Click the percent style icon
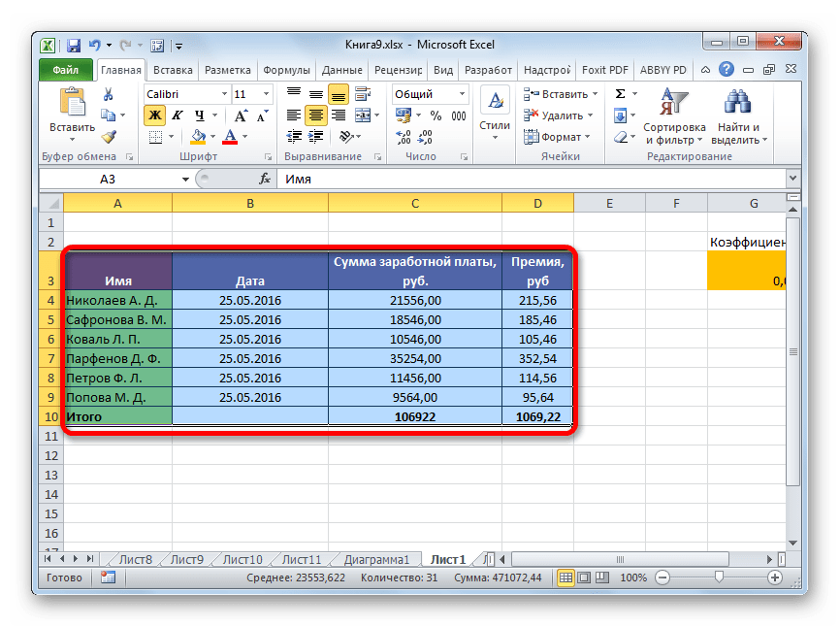 [x=434, y=115]
